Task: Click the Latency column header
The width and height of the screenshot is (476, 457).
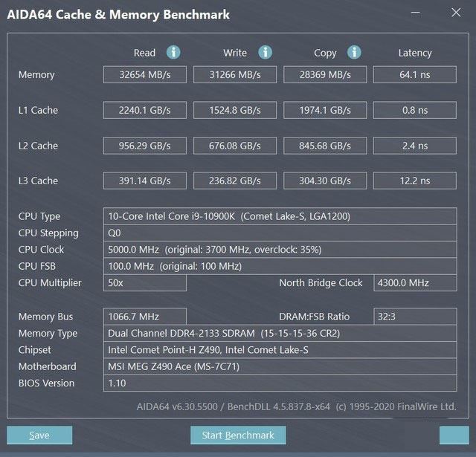Action: (415, 54)
